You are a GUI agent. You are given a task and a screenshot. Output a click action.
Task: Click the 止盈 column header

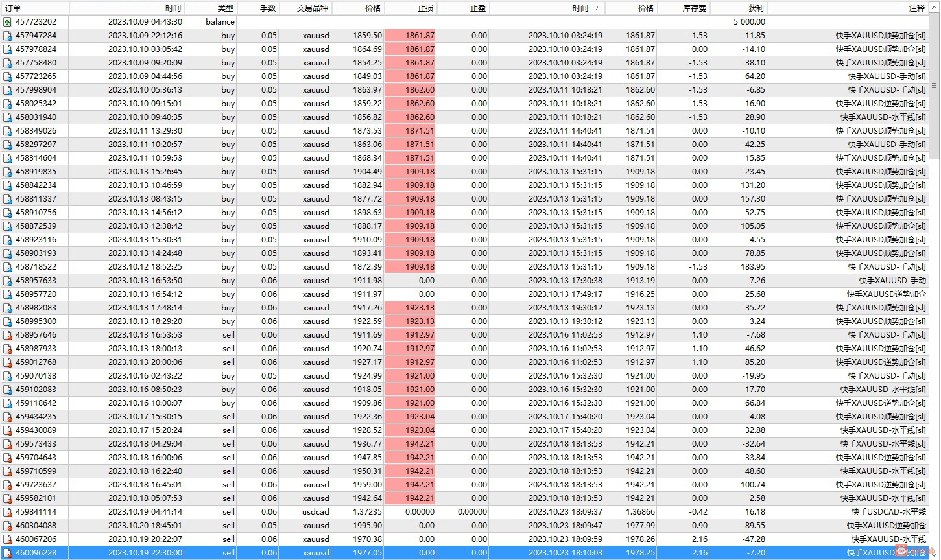[463, 8]
